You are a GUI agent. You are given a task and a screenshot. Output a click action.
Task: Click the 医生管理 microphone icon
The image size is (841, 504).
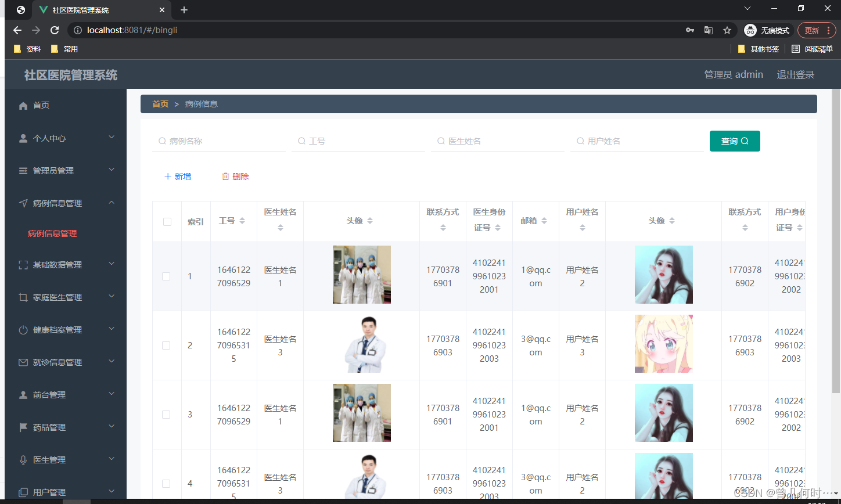(x=22, y=459)
